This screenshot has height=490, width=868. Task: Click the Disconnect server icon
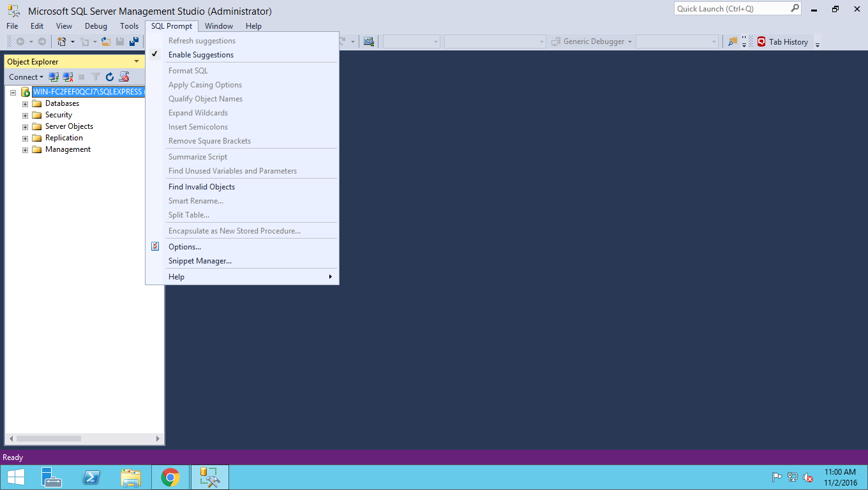point(68,77)
